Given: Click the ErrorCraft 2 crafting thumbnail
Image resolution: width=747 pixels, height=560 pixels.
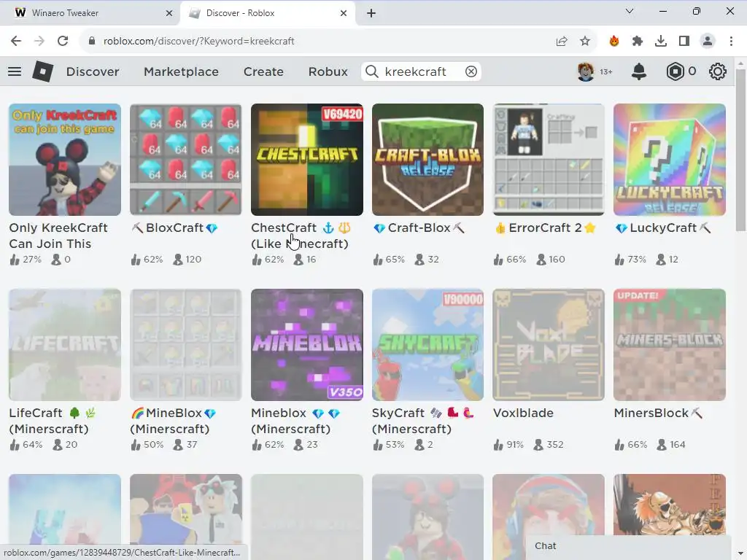Looking at the screenshot, I should coord(549,160).
